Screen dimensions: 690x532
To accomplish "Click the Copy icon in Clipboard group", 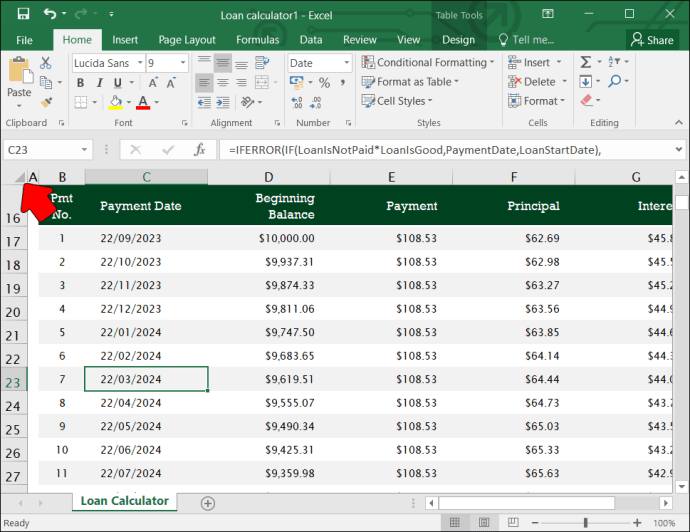I will click(46, 82).
